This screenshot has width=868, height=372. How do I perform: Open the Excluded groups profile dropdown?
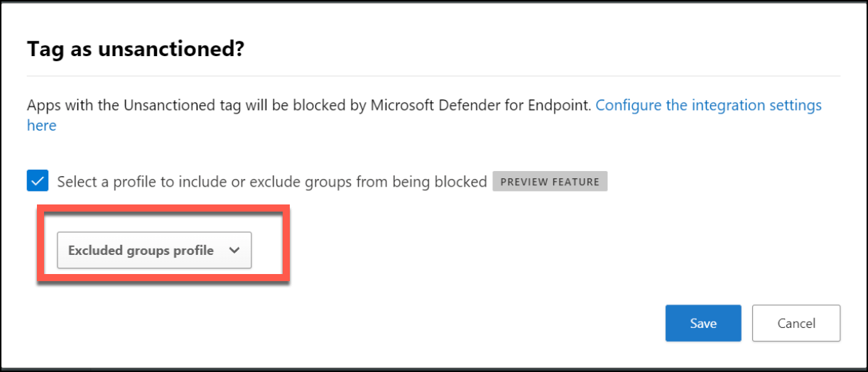pyautogui.click(x=154, y=250)
